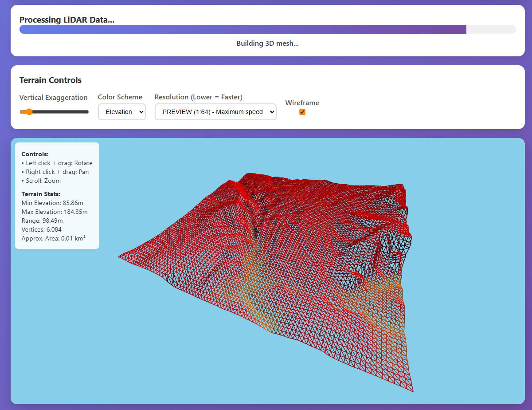Viewport: 532px width, 410px height.
Task: Click the Max Elevation stat line
Action: 55,212
